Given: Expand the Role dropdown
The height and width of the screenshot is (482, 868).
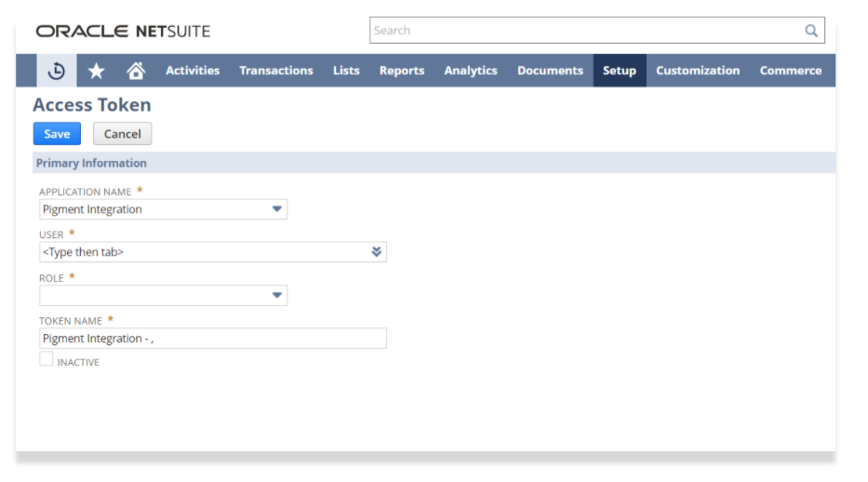Looking at the screenshot, I should tap(277, 296).
